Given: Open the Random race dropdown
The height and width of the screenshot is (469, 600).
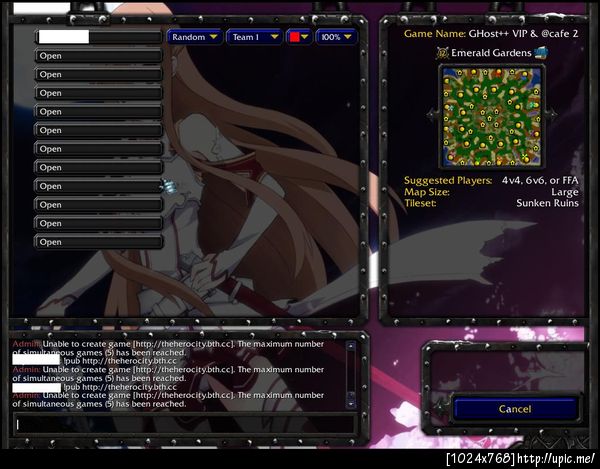Looking at the screenshot, I should [x=195, y=37].
